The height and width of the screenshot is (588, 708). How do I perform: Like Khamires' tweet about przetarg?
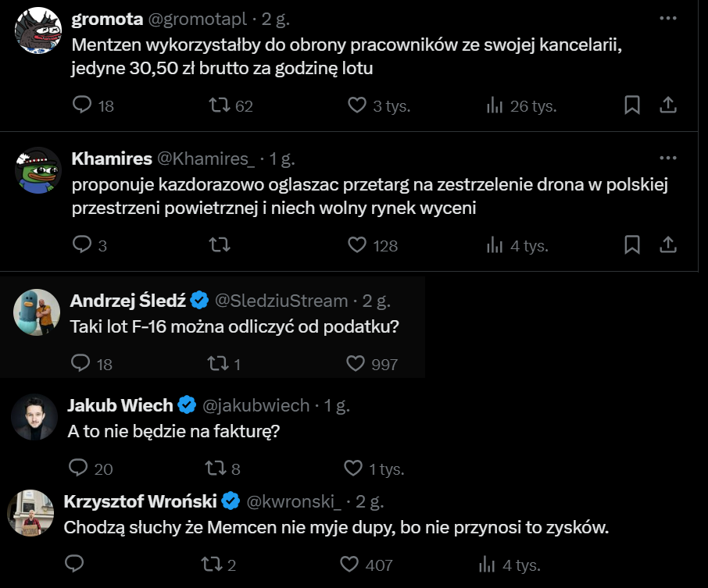pyautogui.click(x=357, y=245)
